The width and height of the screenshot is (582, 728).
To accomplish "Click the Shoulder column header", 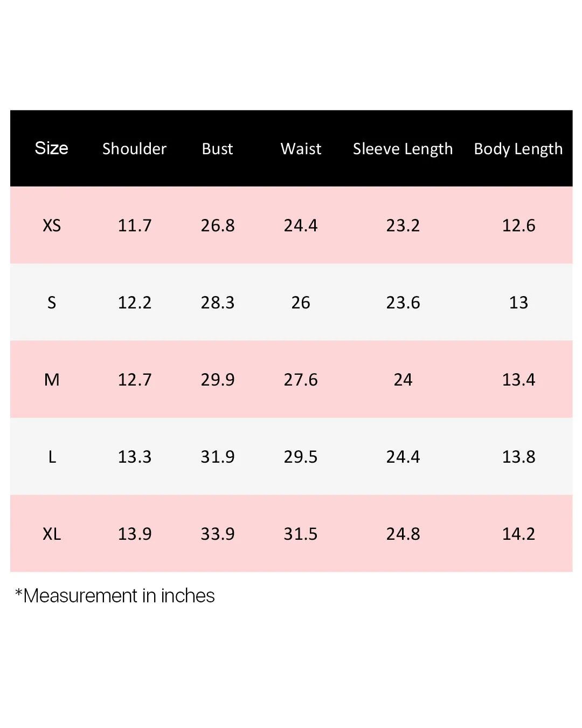I will pos(135,149).
